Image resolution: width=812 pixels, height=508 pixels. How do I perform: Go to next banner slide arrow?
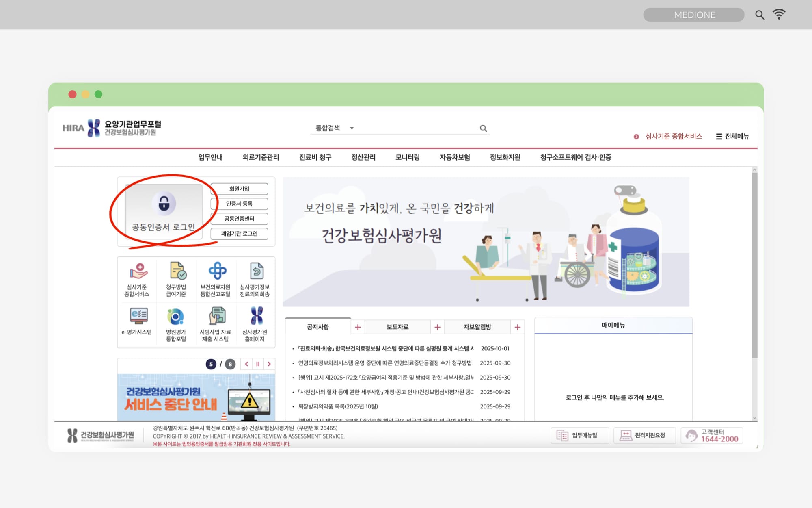[x=269, y=364]
